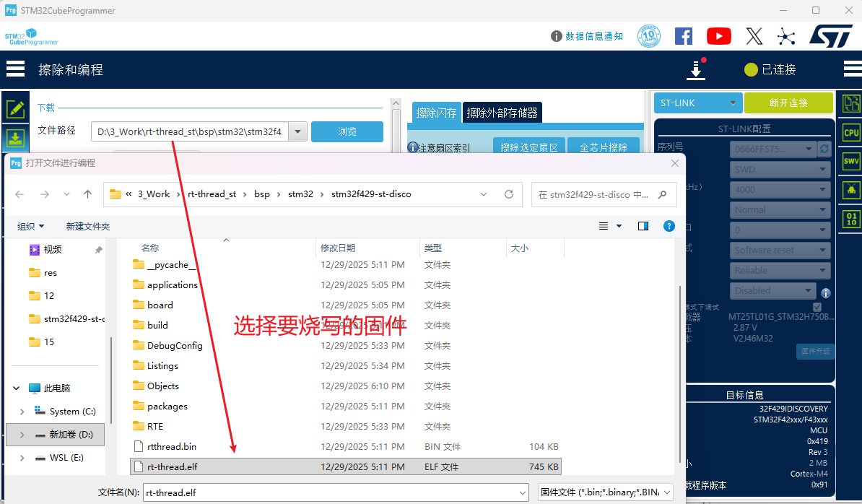Viewport: 862px width, 504px height.
Task: Open the YouTube link icon
Action: tap(718, 36)
